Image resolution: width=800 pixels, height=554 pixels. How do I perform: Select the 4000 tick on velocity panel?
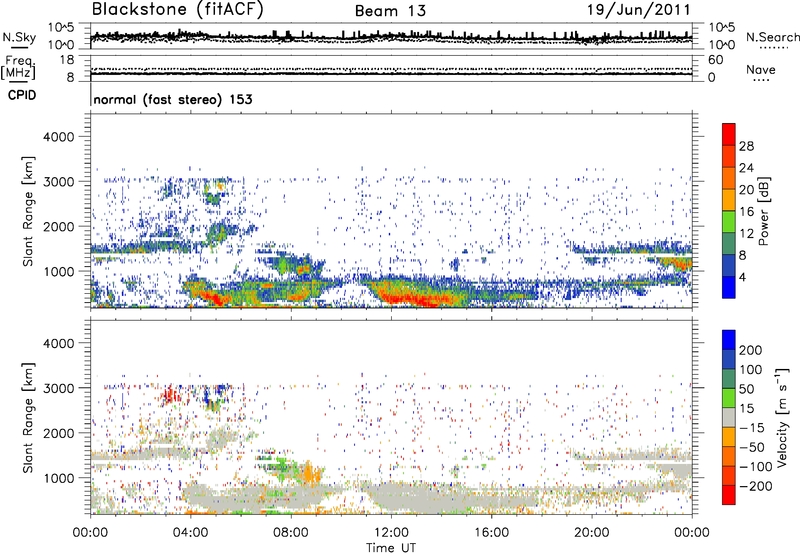click(x=58, y=343)
